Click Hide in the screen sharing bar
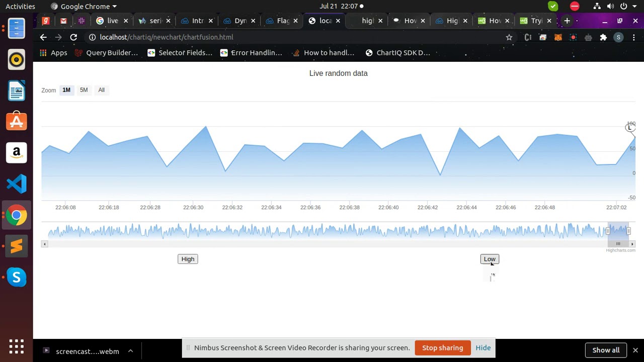Viewport: 644px width, 362px height. [483, 348]
